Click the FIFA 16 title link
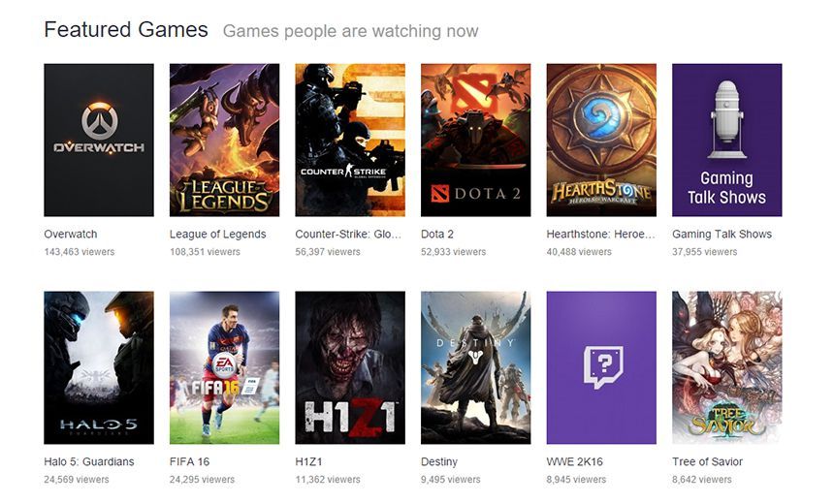 pos(189,461)
